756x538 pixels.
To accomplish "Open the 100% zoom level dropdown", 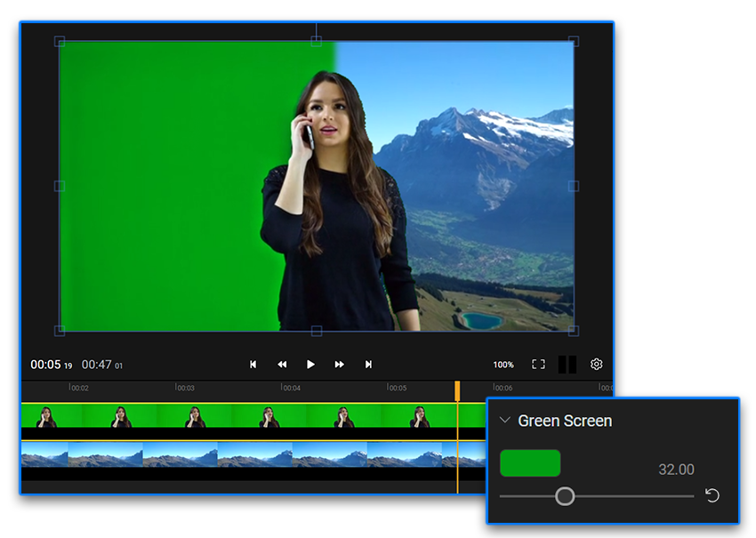I will point(503,365).
